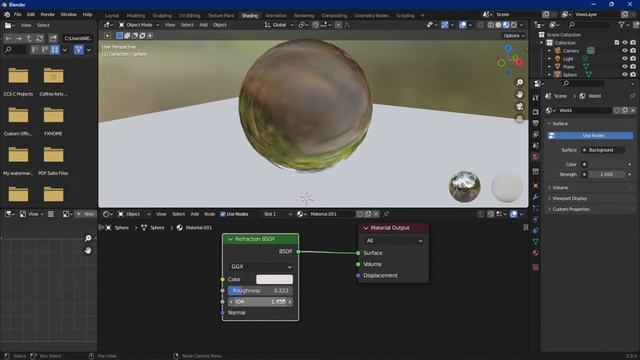Go to parent directory in file browser
Image resolution: width=640 pixels, height=360 pixels.
tap(29, 38)
